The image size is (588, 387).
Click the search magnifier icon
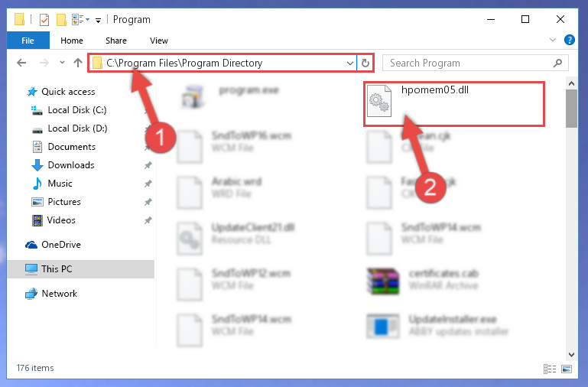557,63
